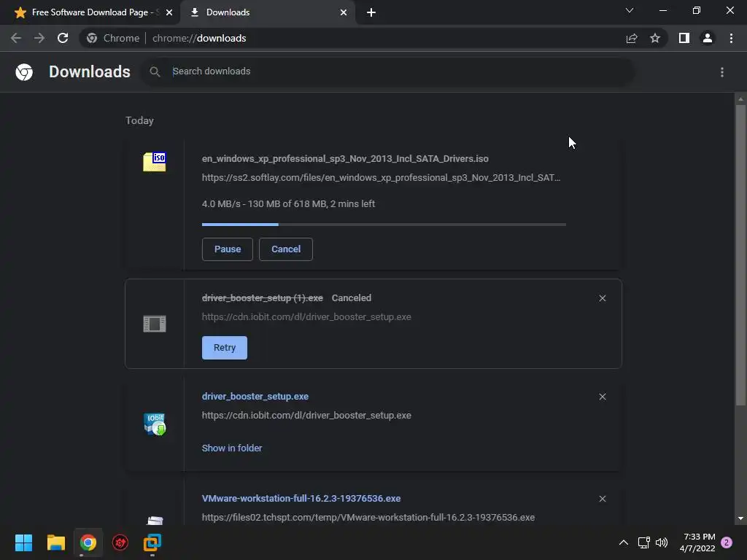Screen dimensions: 747x560
Task: Click the Today date heading
Action: click(x=139, y=120)
